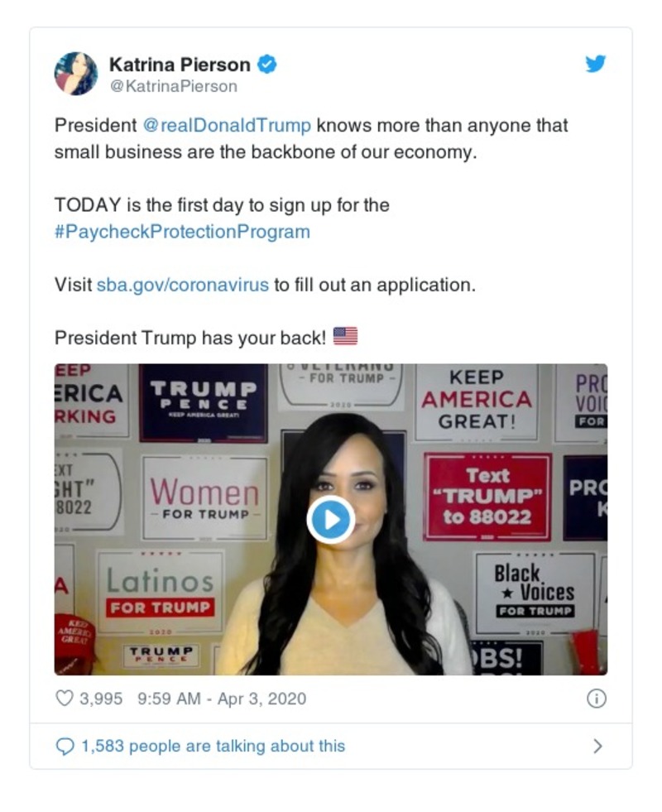
Task: Click the American flag emoji in the tweet
Action: [346, 336]
